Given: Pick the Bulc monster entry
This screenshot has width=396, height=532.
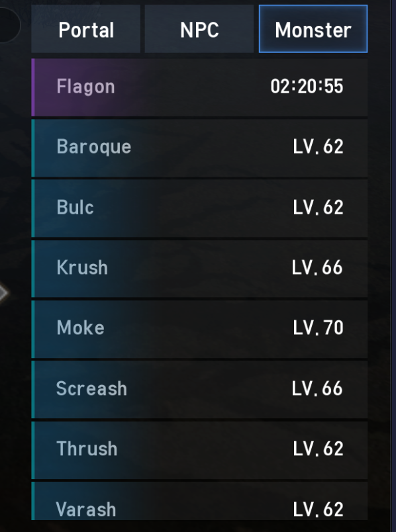Looking at the screenshot, I should pyautogui.click(x=199, y=208).
